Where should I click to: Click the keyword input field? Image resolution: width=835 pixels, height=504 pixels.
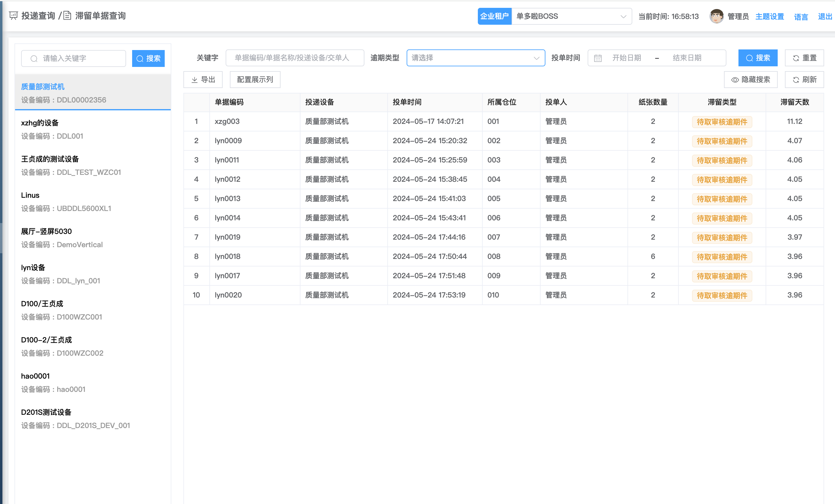pyautogui.click(x=295, y=58)
